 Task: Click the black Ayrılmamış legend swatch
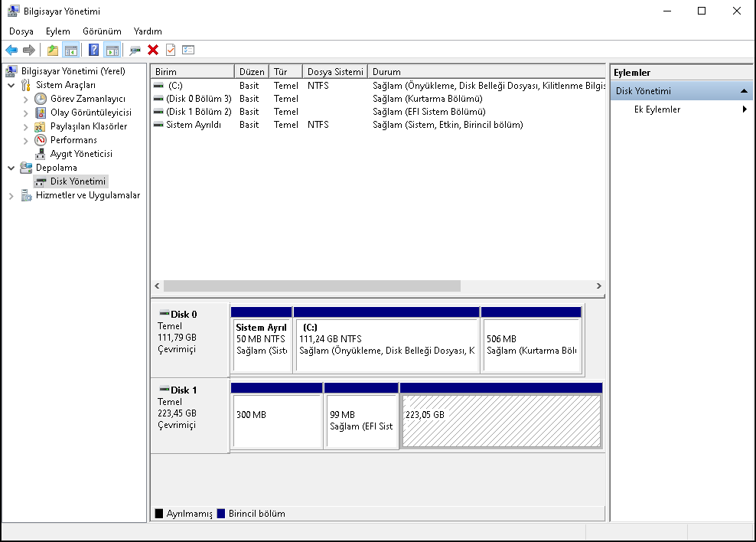[158, 514]
